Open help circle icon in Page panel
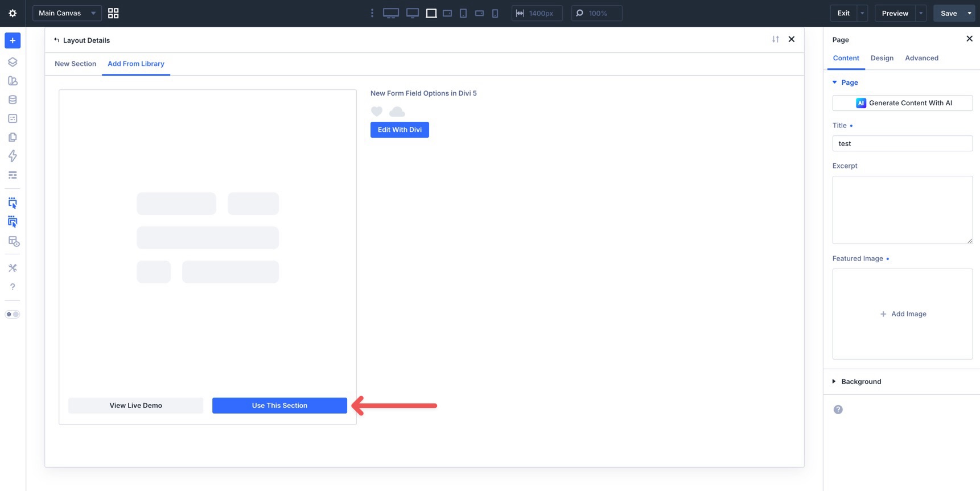The width and height of the screenshot is (980, 491). click(838, 410)
